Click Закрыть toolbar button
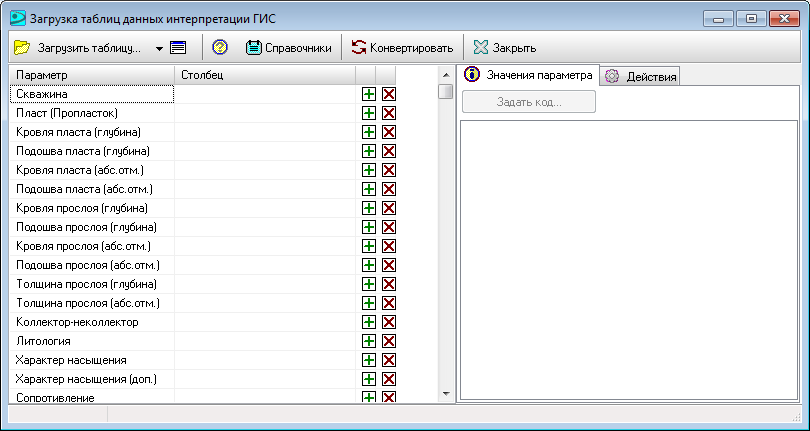The height and width of the screenshot is (431, 810). tap(505, 48)
